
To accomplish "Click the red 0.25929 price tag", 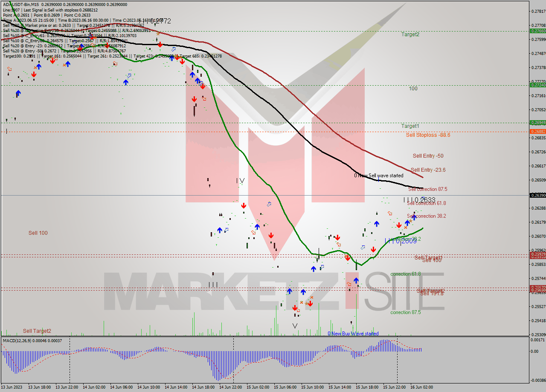I will tap(537, 254).
